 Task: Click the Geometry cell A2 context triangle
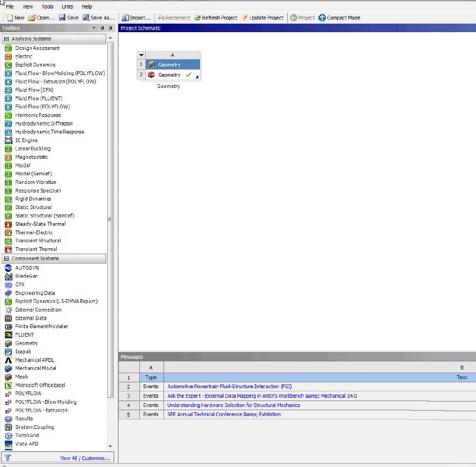(197, 77)
